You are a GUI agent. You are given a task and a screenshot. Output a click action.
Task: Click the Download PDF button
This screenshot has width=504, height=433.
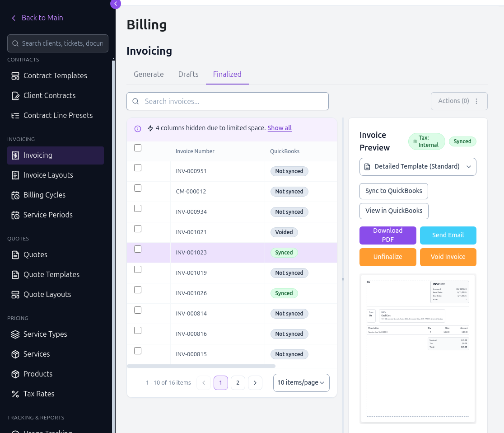pyautogui.click(x=387, y=235)
